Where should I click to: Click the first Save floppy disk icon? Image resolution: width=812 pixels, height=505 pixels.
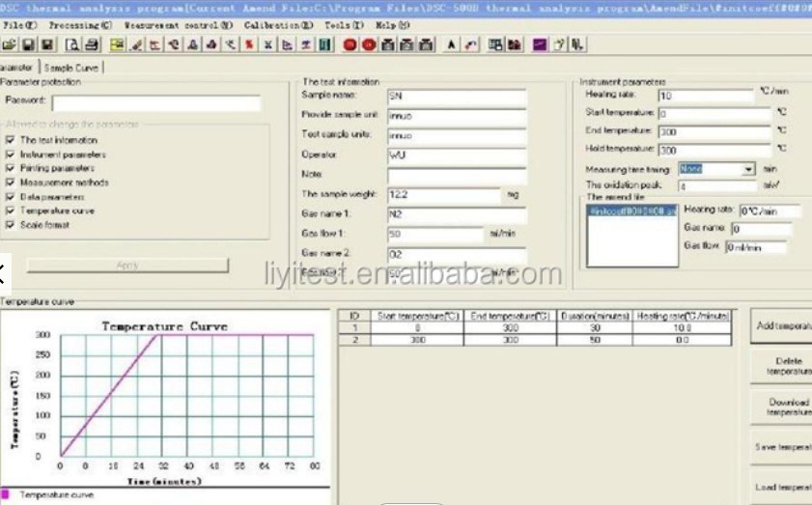tap(28, 45)
